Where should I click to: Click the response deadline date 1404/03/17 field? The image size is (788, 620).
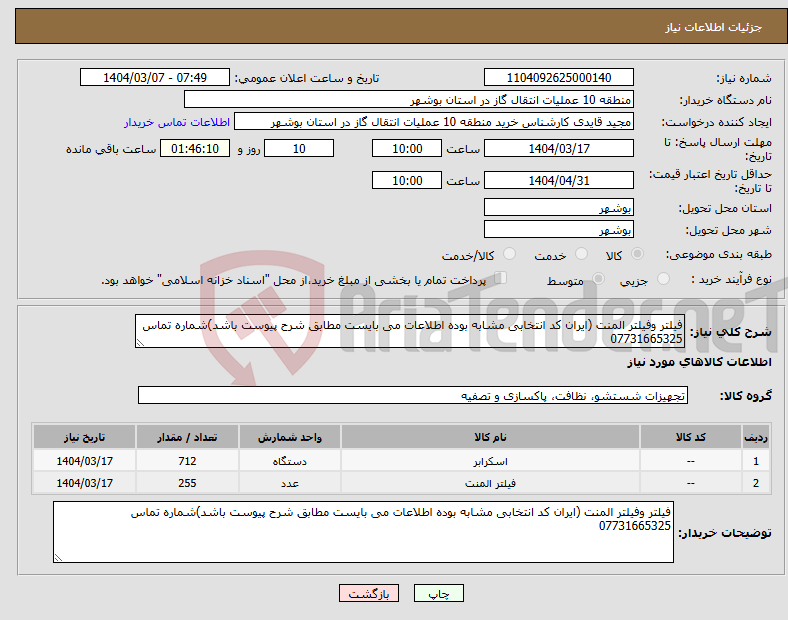(x=558, y=148)
